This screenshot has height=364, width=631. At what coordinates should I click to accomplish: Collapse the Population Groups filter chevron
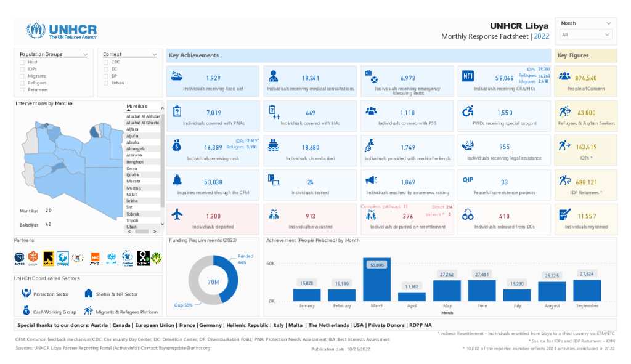point(85,54)
